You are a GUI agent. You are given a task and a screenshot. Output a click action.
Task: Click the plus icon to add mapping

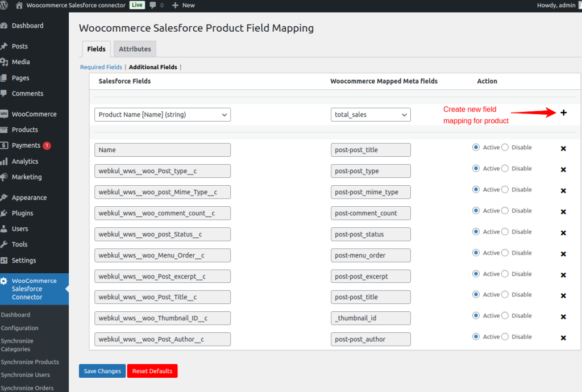(563, 113)
